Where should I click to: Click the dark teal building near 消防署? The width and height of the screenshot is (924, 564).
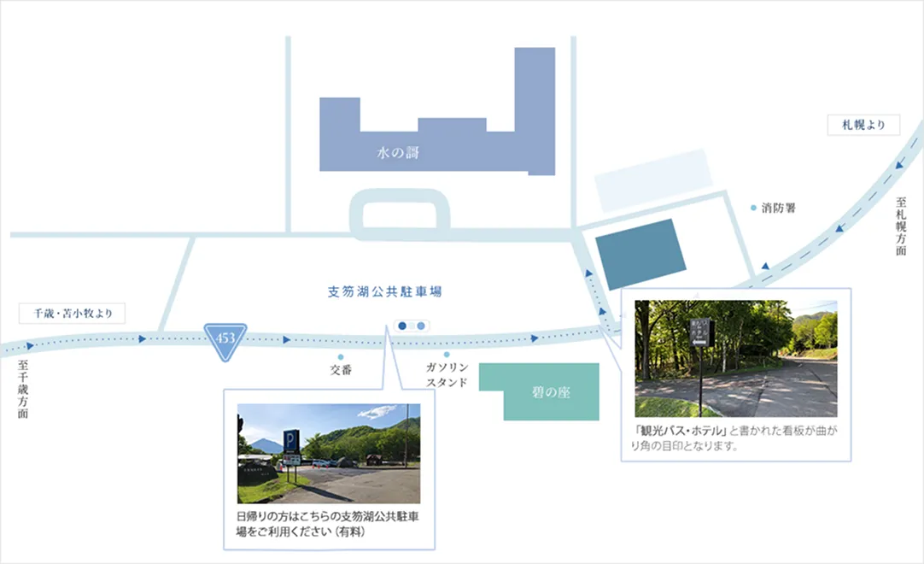click(x=640, y=255)
